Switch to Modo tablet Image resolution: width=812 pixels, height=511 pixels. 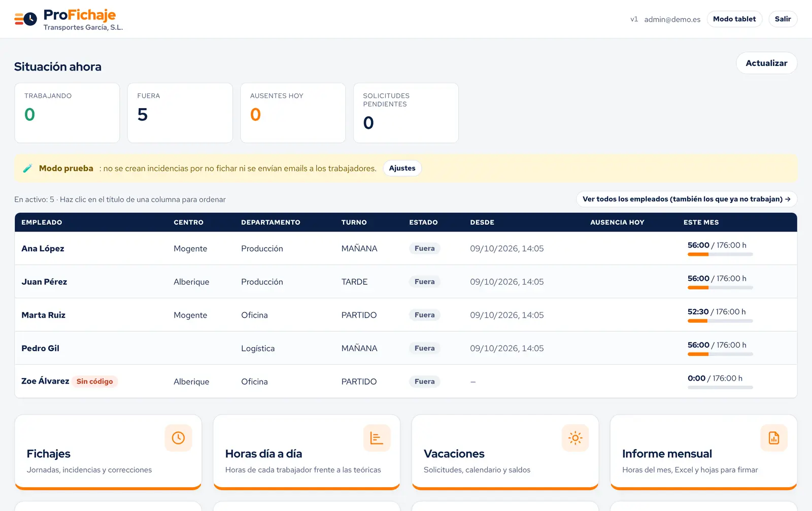734,19
